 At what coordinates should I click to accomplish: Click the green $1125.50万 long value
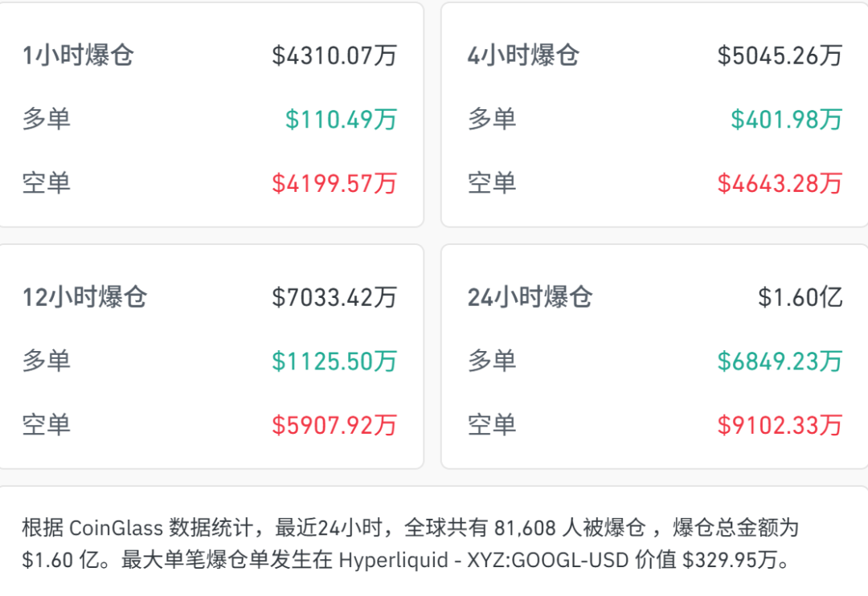(334, 361)
